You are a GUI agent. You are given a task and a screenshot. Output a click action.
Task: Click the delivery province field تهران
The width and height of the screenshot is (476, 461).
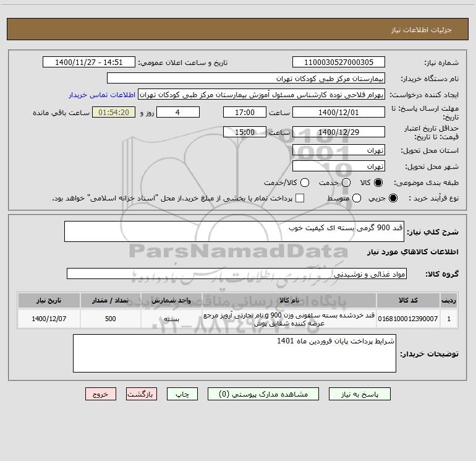click(339, 150)
